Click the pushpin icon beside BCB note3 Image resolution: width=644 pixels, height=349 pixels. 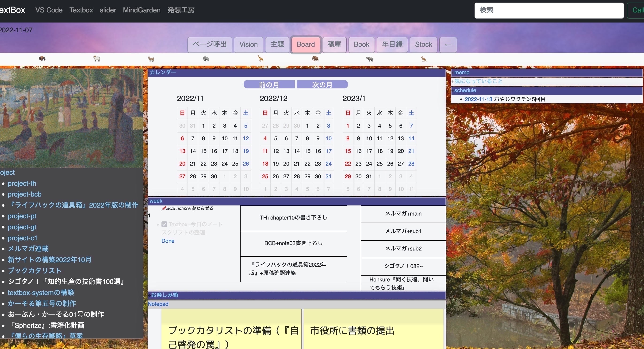(x=164, y=208)
